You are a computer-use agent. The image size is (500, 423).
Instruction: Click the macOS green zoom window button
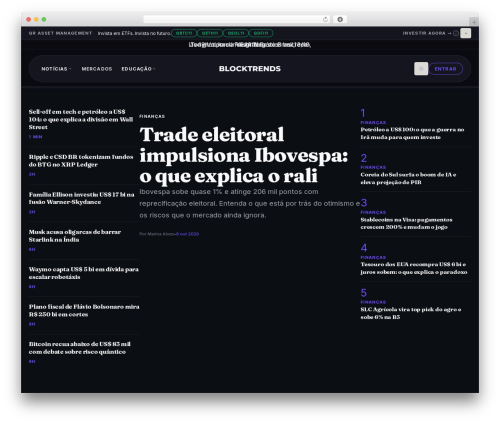point(44,20)
